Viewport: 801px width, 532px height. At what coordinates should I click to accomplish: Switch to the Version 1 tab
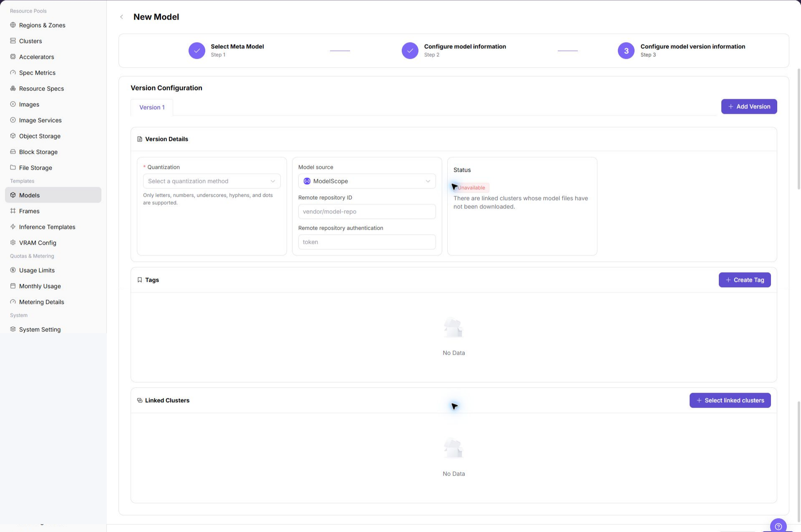152,107
